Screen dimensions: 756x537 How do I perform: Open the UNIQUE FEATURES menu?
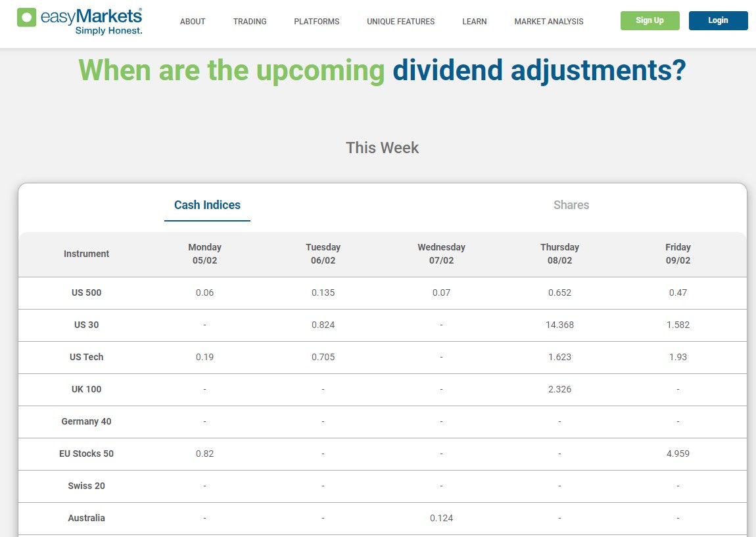(x=400, y=22)
